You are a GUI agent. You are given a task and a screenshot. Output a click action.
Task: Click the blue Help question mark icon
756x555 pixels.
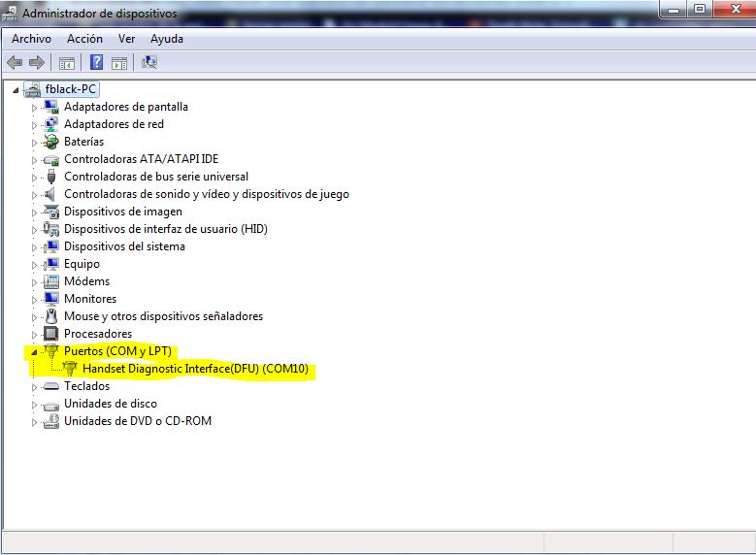pos(96,63)
